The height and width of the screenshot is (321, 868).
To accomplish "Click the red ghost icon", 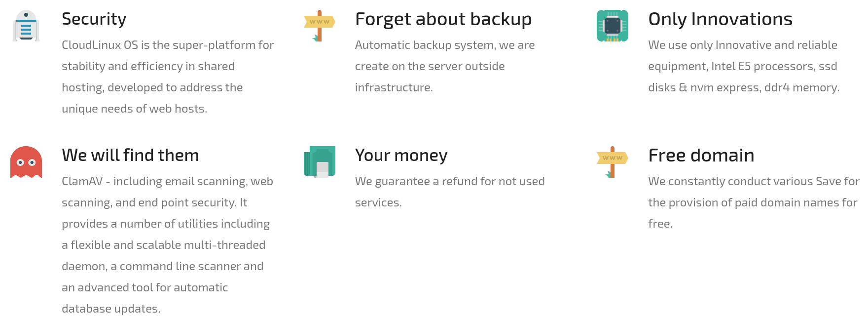I will [x=26, y=162].
